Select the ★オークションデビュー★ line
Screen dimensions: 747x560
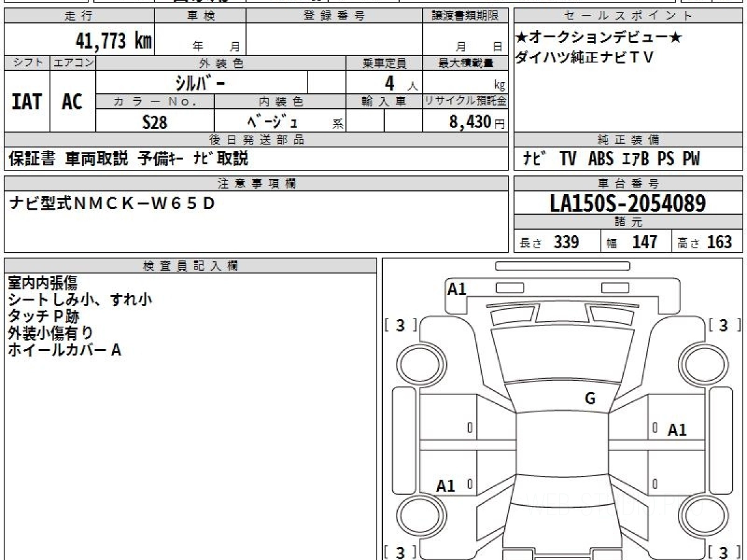click(x=599, y=38)
